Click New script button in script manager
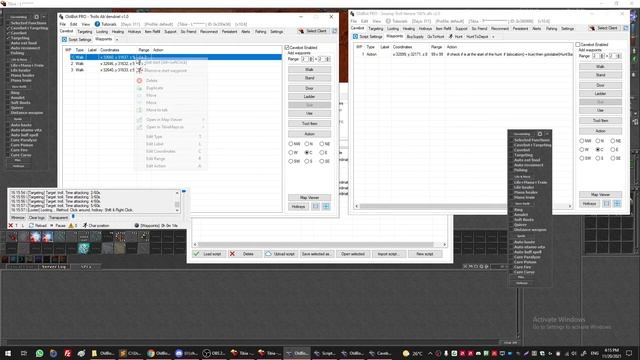This screenshot has width=640, height=360. point(424,254)
